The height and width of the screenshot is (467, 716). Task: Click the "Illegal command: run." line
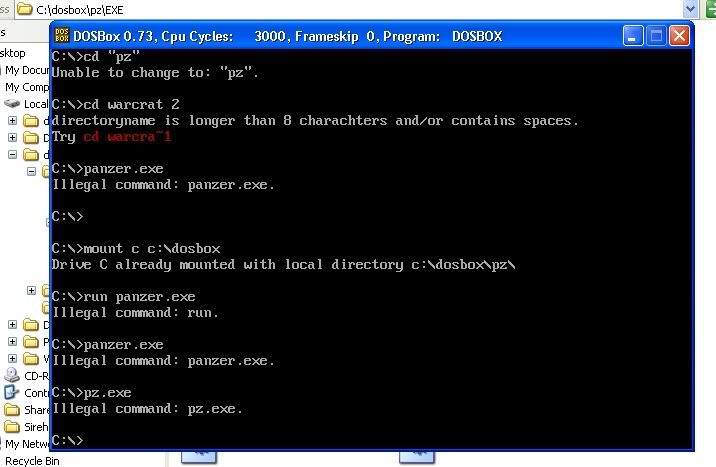pos(136,313)
